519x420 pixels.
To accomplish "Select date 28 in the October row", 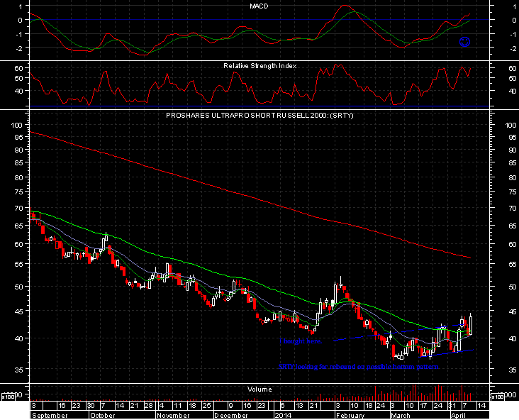I will (148, 405).
